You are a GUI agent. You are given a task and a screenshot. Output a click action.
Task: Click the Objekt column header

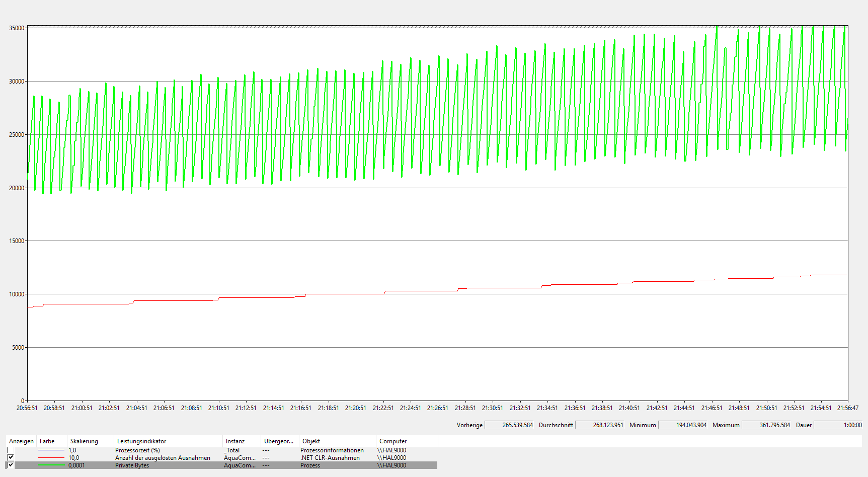[311, 441]
